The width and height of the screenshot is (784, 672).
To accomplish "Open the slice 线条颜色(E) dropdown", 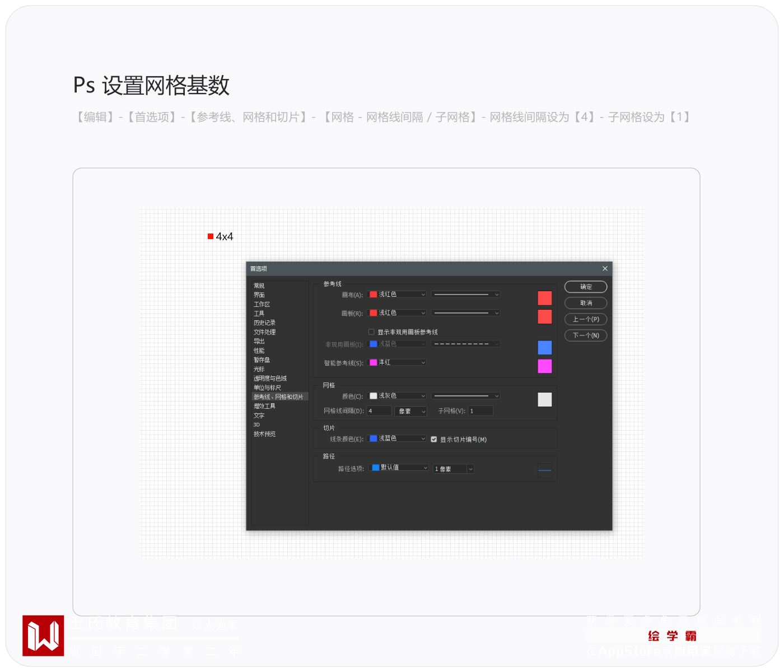I will click(397, 438).
